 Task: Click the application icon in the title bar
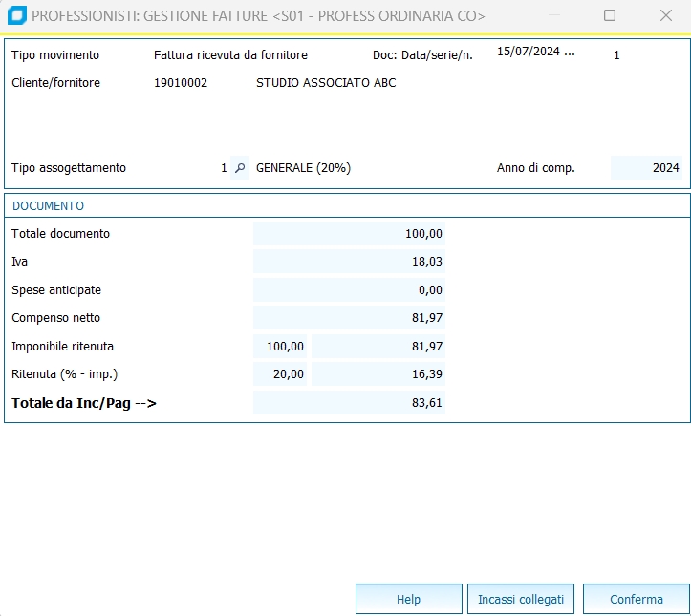(x=16, y=15)
